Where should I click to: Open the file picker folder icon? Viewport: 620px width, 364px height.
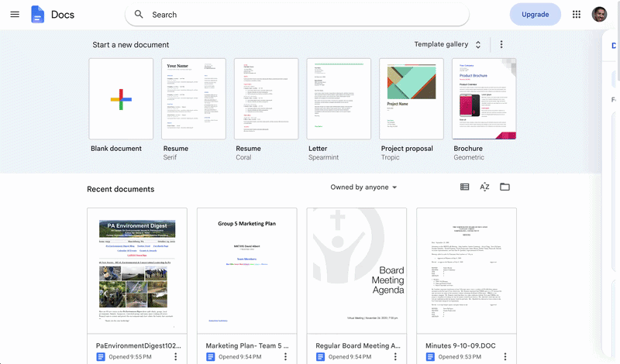[x=505, y=187]
